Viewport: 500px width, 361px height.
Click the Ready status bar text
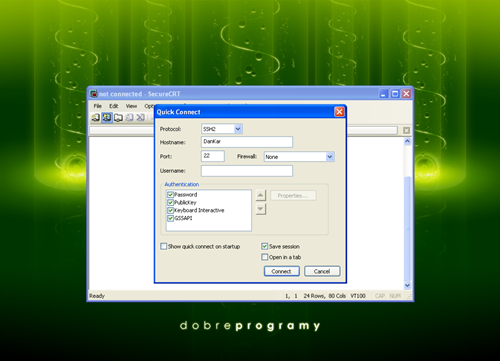[97, 296]
